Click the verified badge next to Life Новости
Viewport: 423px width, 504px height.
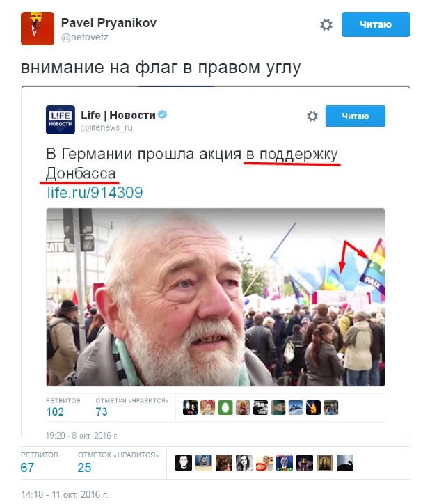(163, 114)
